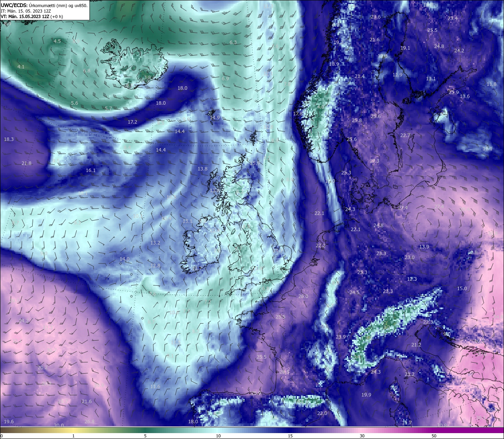Click the '18.3' value label

click(9, 139)
